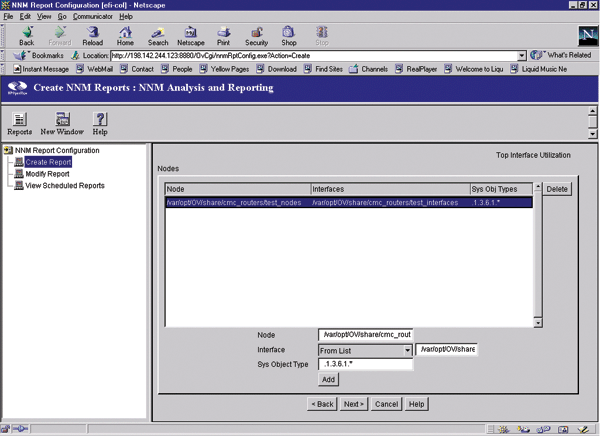This screenshot has width=600, height=436.
Task: Open View Scheduled Reports tree item
Action: pos(64,185)
